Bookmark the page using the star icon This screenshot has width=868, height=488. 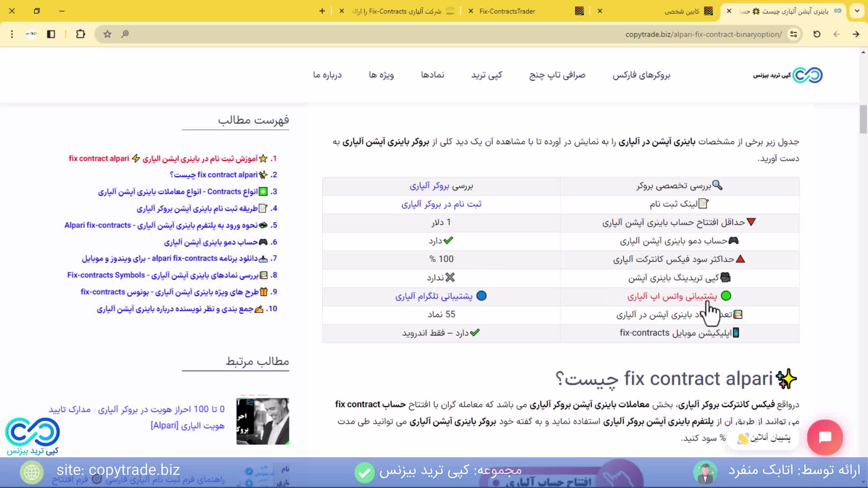(107, 34)
